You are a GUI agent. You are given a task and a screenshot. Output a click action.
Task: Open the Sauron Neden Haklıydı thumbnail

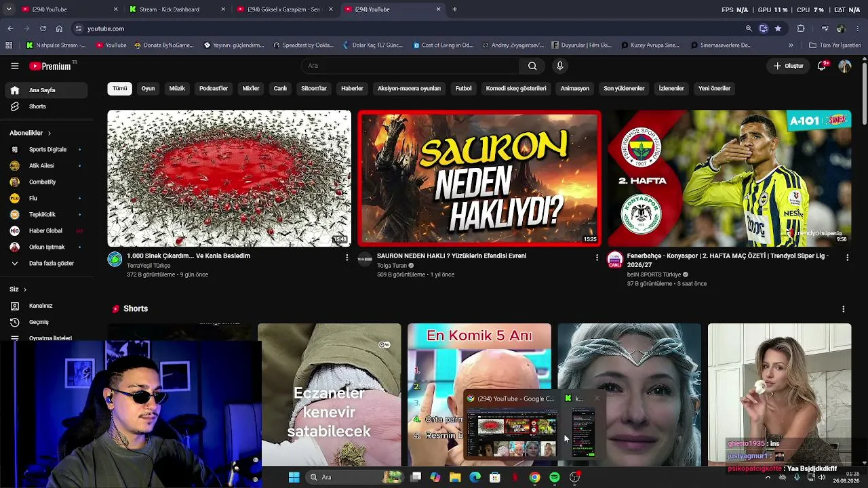(x=479, y=178)
